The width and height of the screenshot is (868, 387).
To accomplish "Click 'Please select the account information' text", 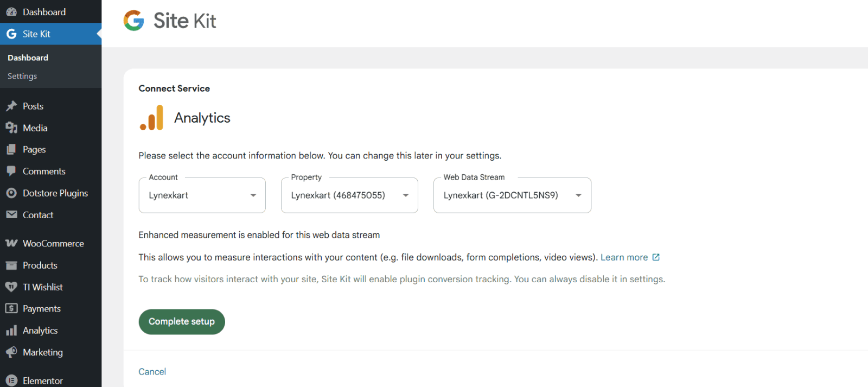I will point(320,156).
